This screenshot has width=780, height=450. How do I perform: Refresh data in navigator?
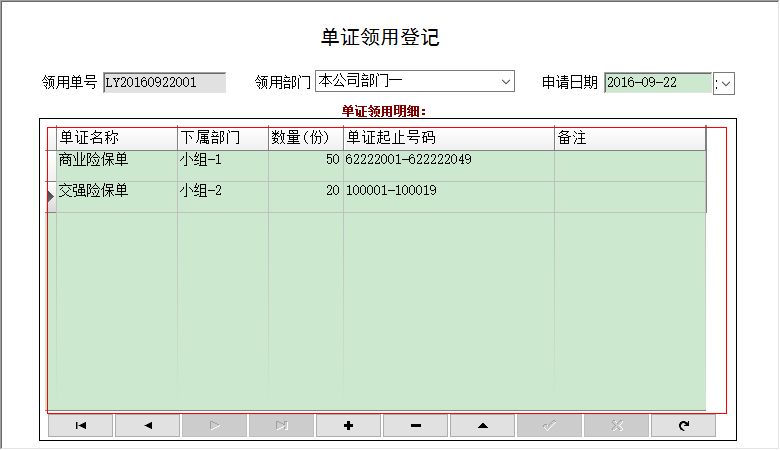click(684, 426)
